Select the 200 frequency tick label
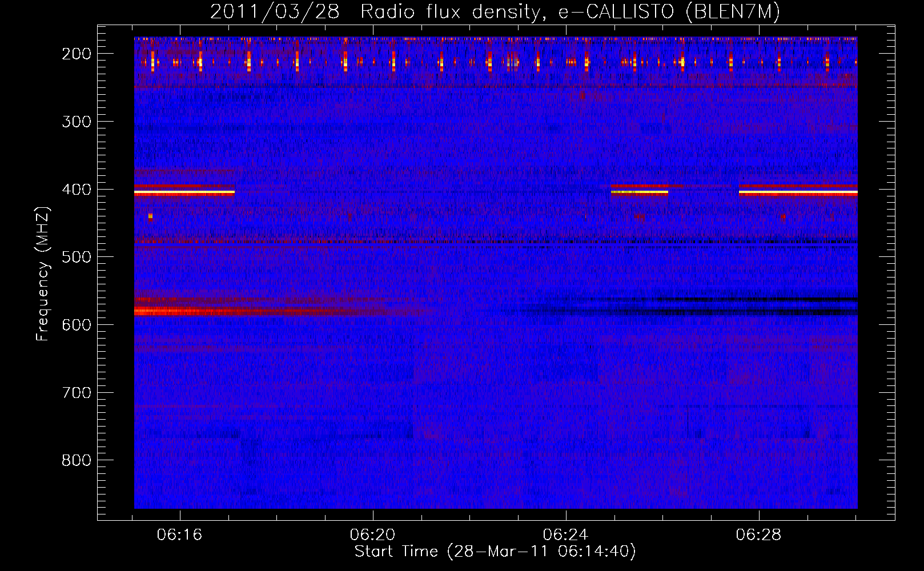This screenshot has width=924, height=571. [x=76, y=54]
